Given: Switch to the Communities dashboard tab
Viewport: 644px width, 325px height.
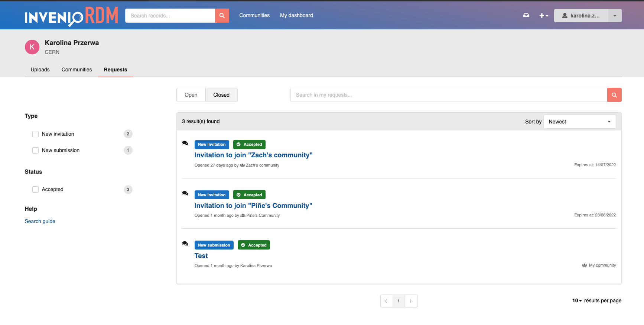Looking at the screenshot, I should 77,70.
